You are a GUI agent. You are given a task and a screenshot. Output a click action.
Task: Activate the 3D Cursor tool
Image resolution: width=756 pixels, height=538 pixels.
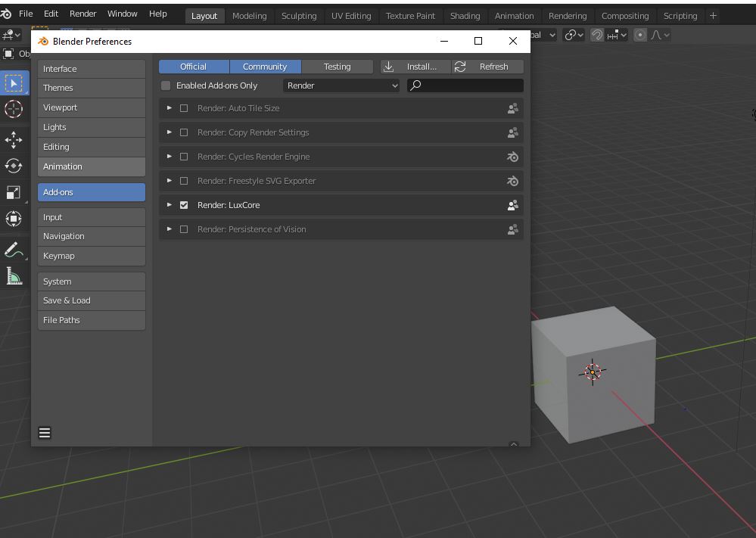[x=14, y=110]
